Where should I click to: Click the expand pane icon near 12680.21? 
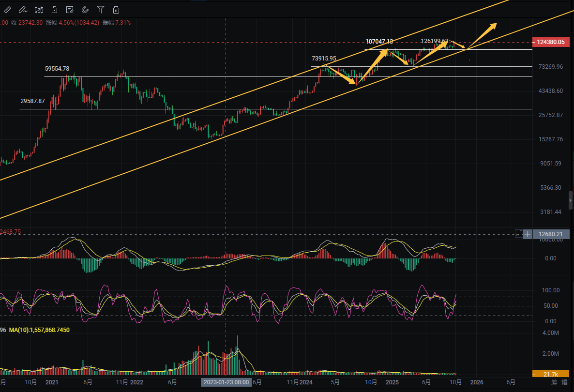518,234
